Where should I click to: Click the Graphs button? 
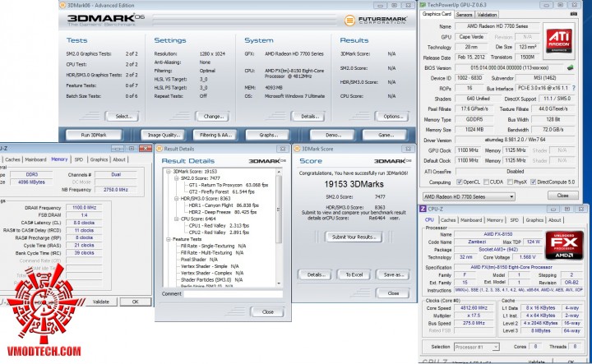click(x=268, y=135)
